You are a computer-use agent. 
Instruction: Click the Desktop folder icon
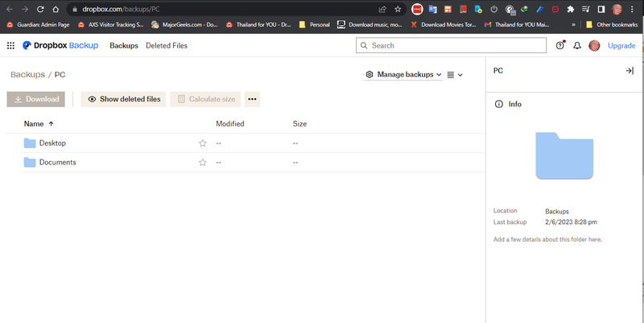point(30,143)
